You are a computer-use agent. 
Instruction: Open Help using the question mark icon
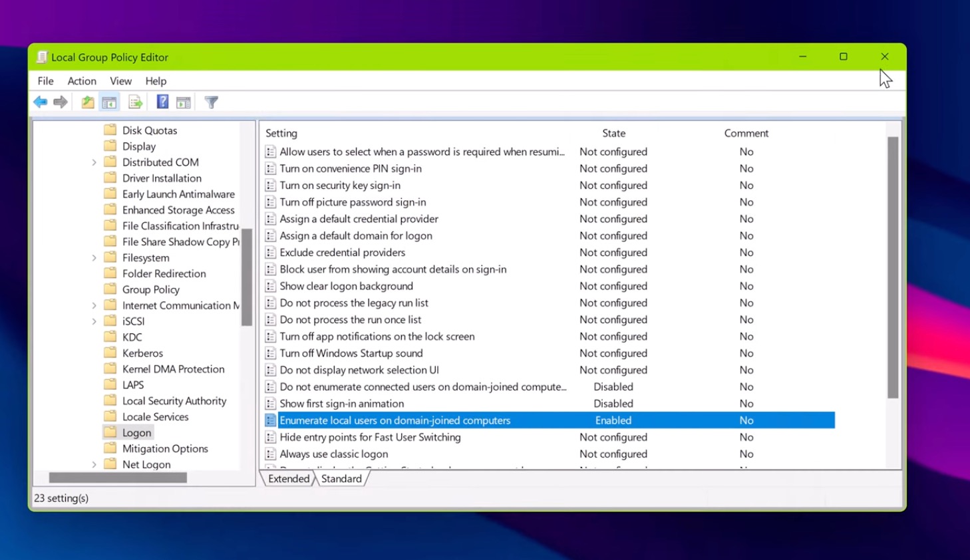(x=162, y=102)
